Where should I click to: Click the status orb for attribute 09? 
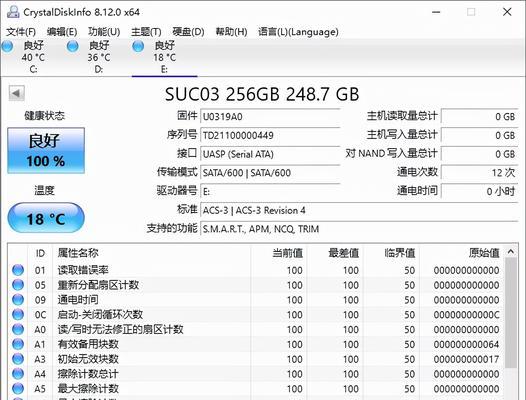tap(18, 300)
